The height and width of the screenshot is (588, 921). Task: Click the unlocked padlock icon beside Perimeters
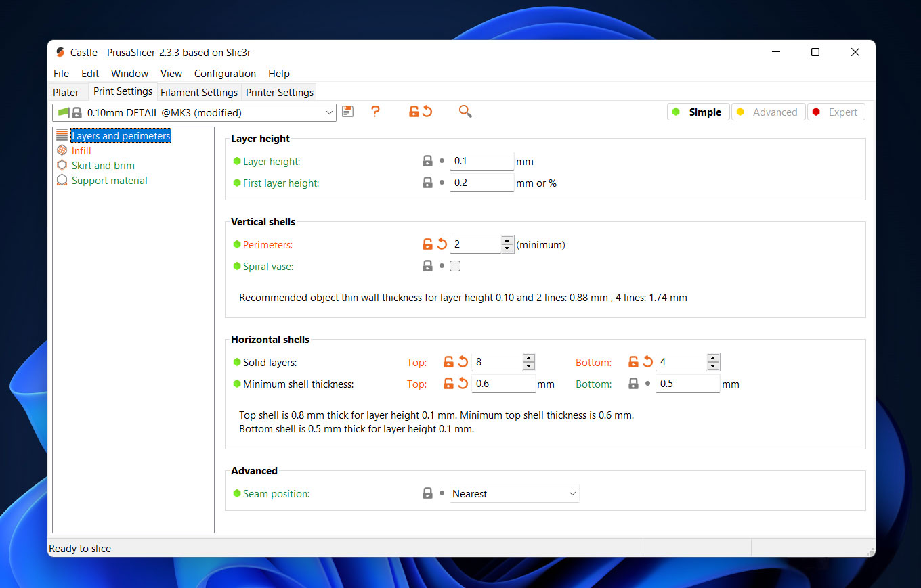click(x=427, y=244)
